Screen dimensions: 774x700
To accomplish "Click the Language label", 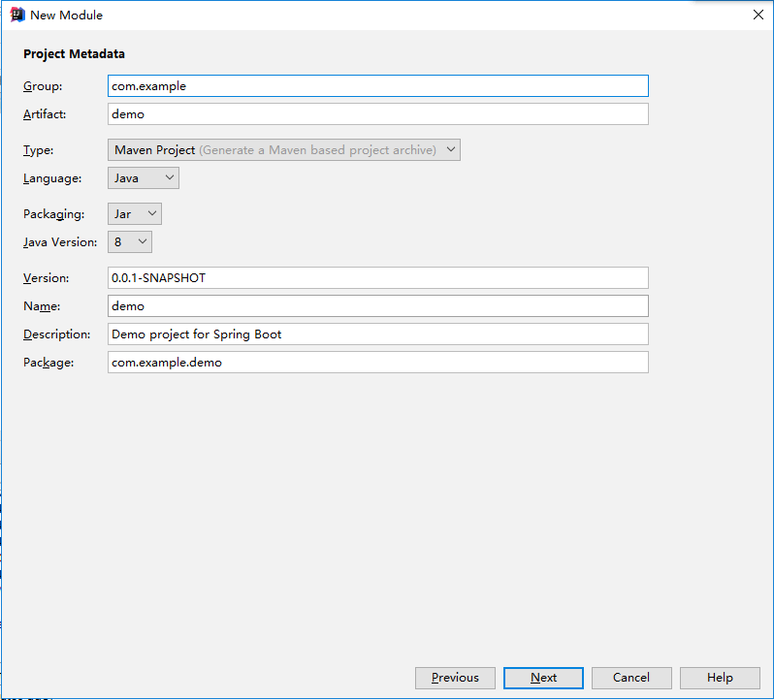I will pos(52,178).
